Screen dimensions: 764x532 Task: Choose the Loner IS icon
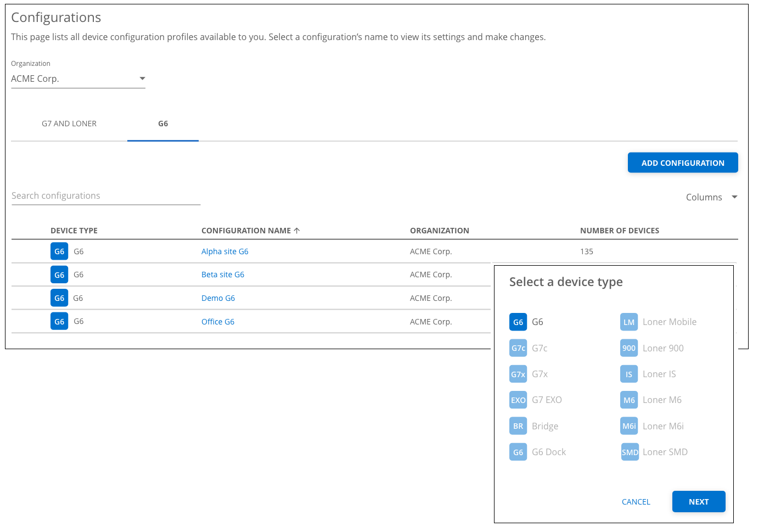click(x=629, y=374)
